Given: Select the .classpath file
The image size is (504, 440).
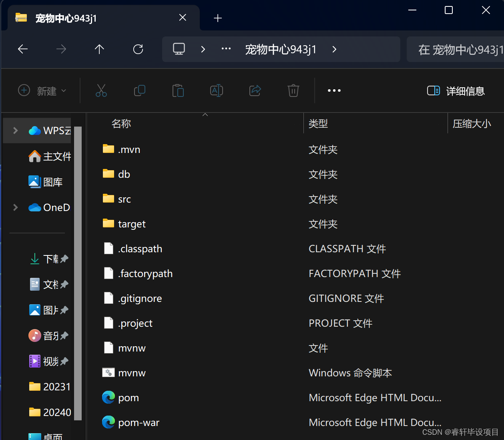Looking at the screenshot, I should coord(133,249).
